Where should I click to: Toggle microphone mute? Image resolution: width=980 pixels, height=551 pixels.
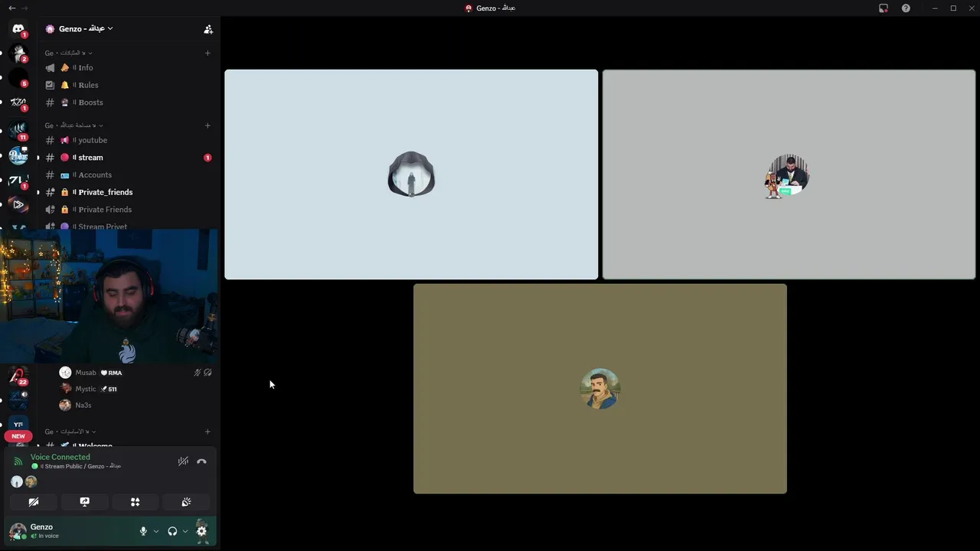pyautogui.click(x=143, y=531)
